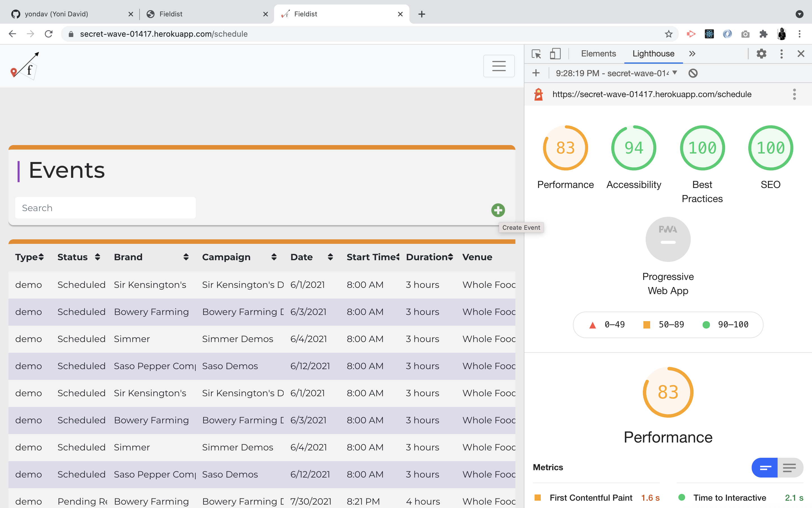Close the DevTools panel
812x508 pixels.
coord(801,54)
